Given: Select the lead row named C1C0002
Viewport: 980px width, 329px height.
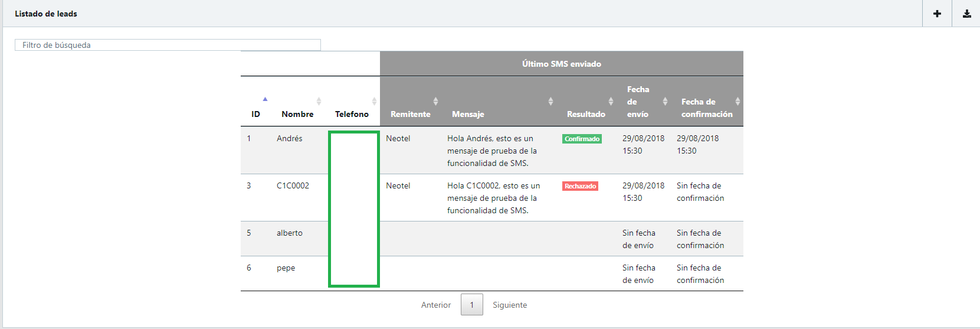Looking at the screenshot, I should pos(293,185).
